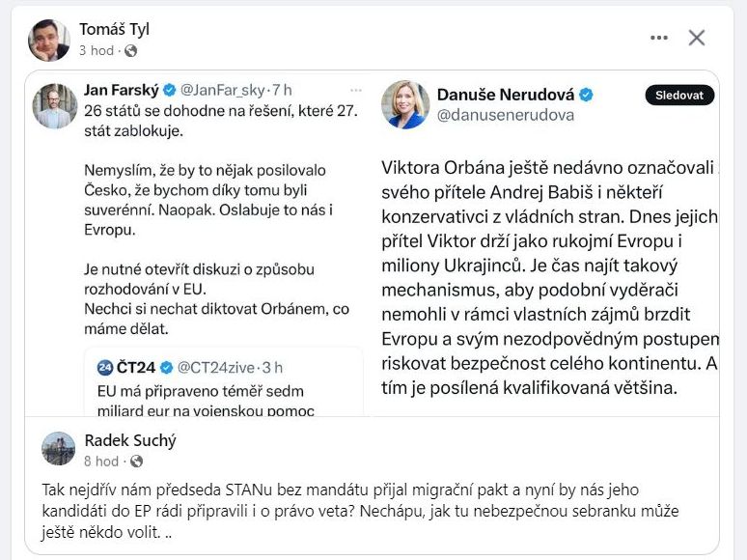Open the @JanFar_sky handle

(223, 91)
